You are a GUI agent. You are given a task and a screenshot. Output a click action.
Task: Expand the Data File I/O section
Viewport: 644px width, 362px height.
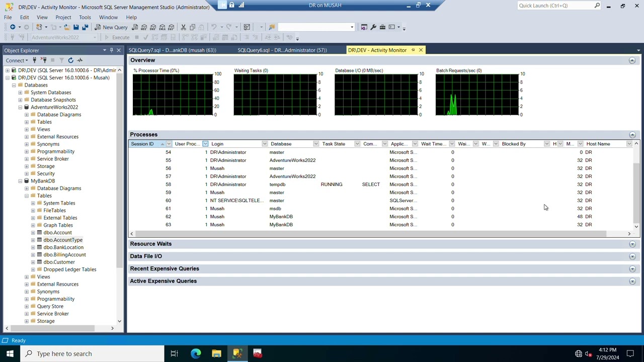tap(632, 256)
